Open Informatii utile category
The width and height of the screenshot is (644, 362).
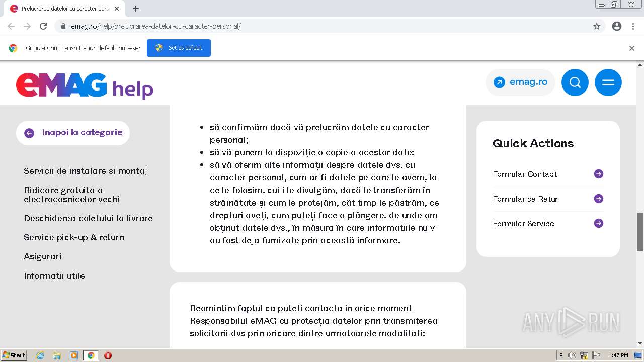click(x=54, y=276)
